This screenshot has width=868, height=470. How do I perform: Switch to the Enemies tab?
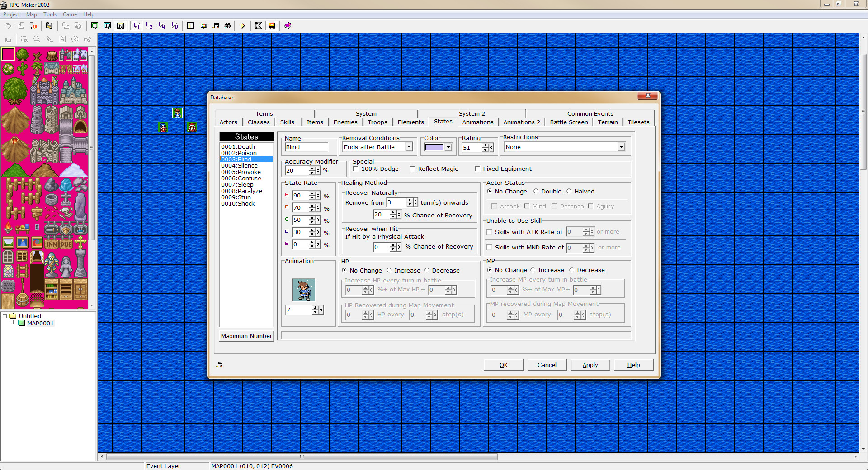345,122
